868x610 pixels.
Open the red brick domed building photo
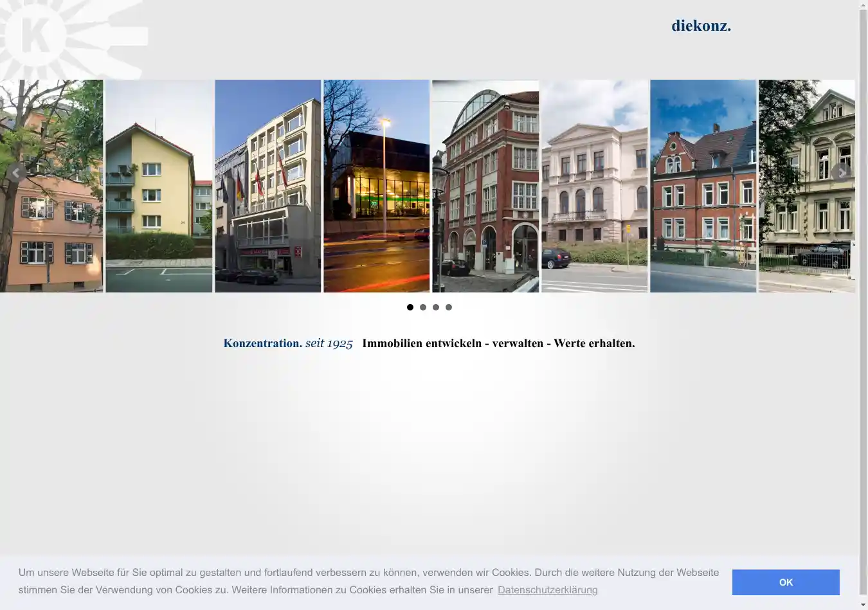(485, 186)
